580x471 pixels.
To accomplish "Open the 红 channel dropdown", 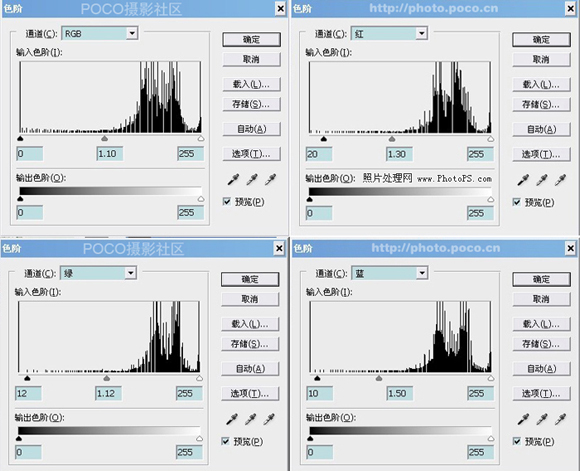I will coord(422,34).
